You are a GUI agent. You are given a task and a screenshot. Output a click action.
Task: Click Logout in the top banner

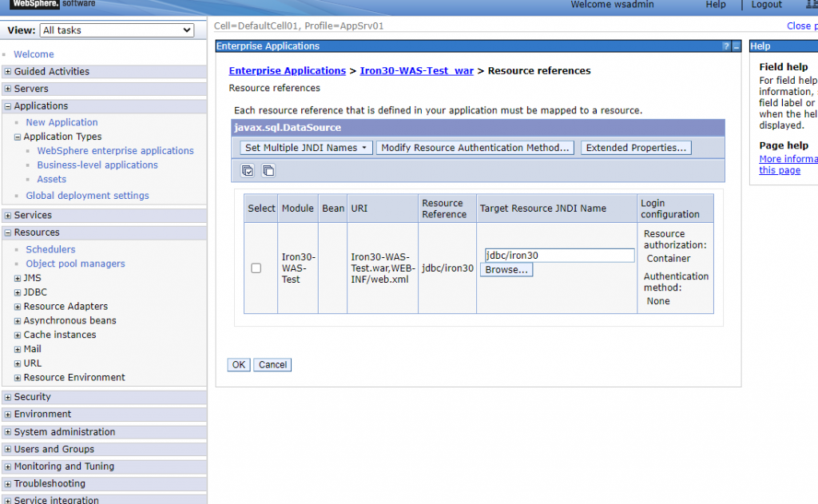click(x=766, y=5)
